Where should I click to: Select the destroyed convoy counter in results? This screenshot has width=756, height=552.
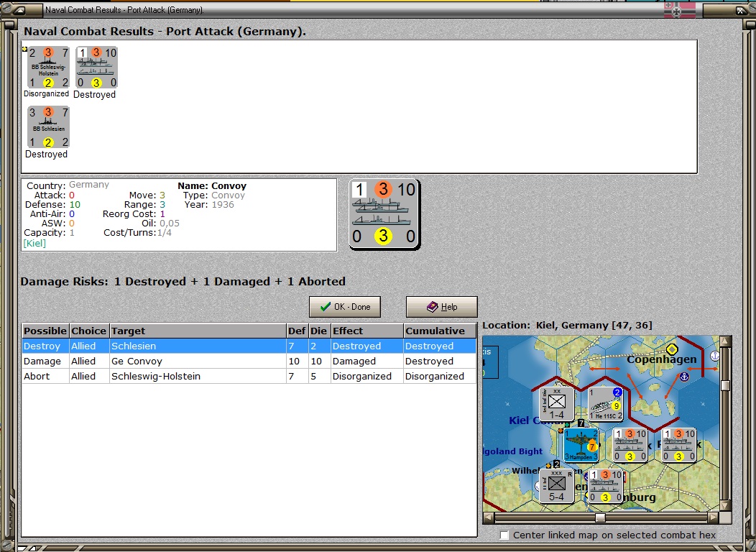pyautogui.click(x=96, y=68)
